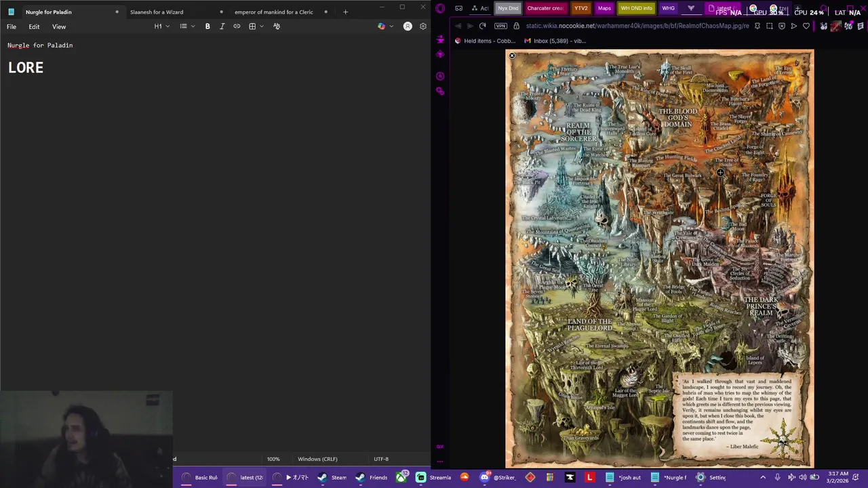The image size is (868, 488).
Task: Click UTF-8 encoding indicator
Action: [x=381, y=459]
